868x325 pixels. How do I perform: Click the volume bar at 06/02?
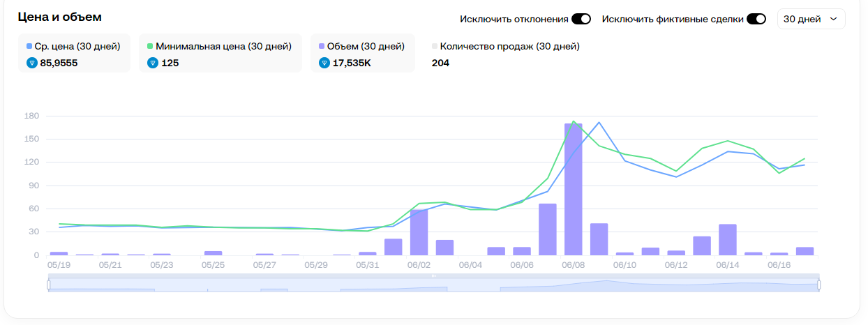(419, 232)
